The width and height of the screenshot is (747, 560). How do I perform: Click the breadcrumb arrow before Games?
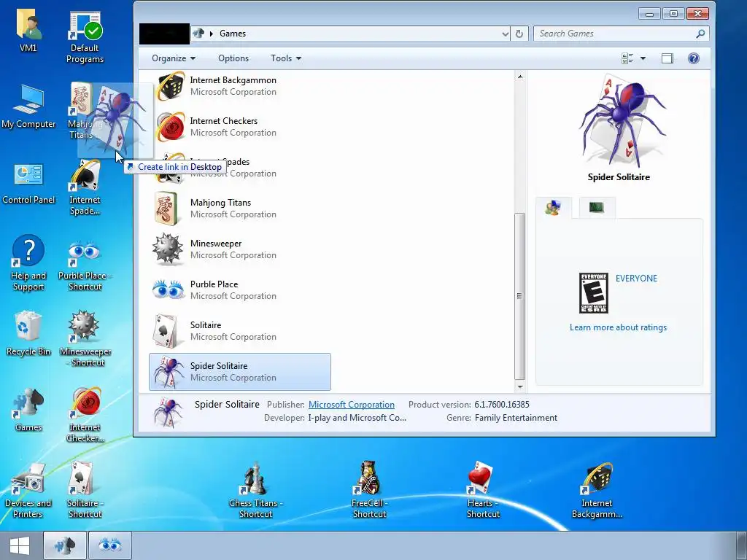point(211,34)
